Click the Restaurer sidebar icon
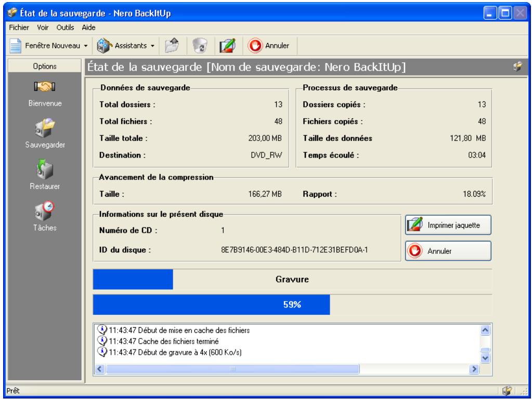 tap(45, 169)
